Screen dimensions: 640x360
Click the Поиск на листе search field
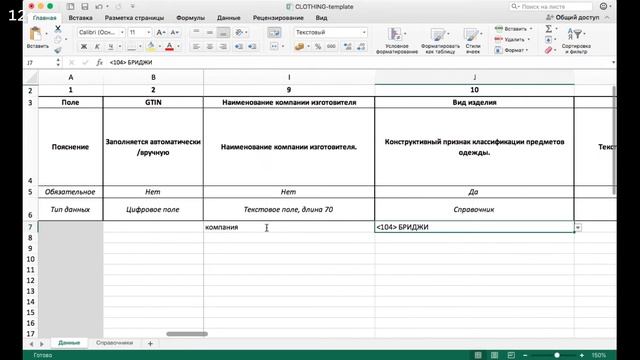[x=551, y=7]
